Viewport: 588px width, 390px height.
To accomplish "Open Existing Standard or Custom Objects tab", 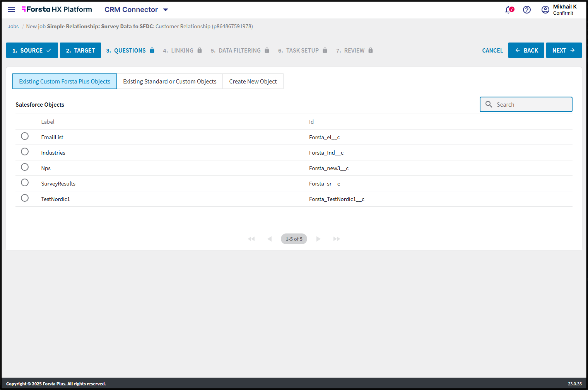I will tap(170, 81).
